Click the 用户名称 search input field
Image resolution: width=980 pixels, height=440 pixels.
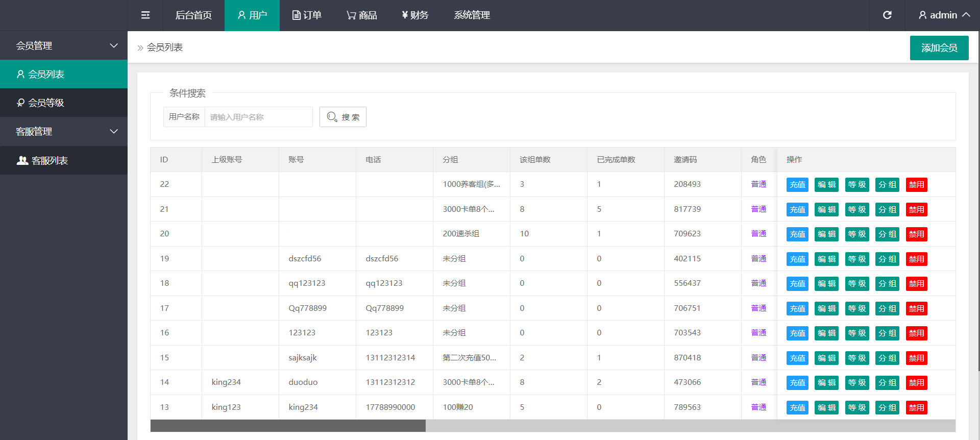coord(258,117)
